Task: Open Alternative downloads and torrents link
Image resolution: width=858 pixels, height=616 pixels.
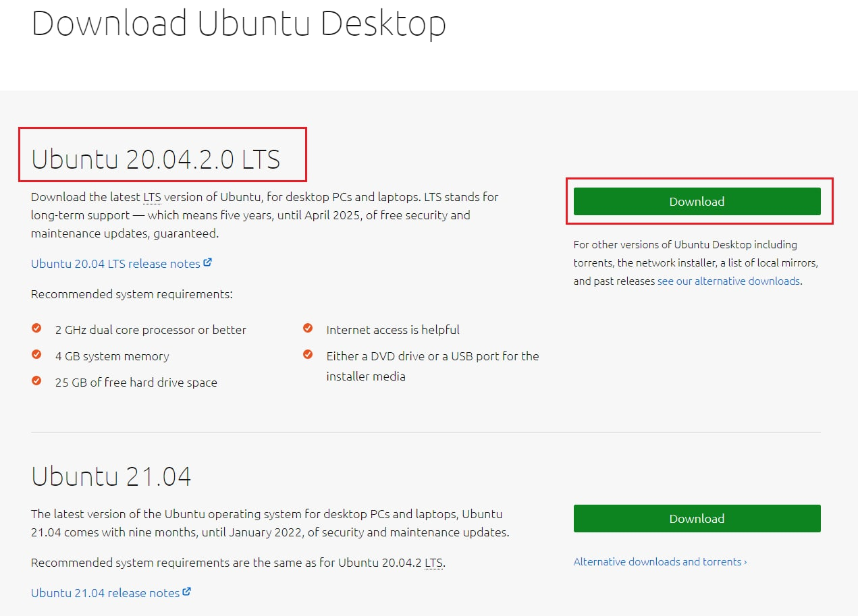Action: pyautogui.click(x=660, y=561)
